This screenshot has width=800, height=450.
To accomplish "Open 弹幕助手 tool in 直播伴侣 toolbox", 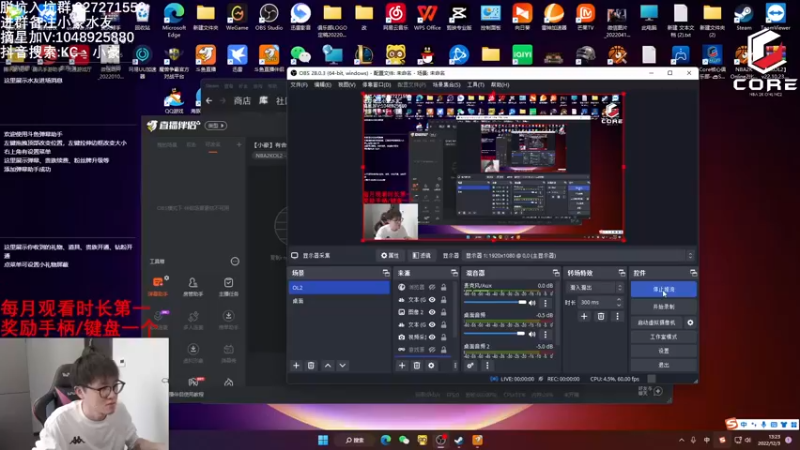I will click(158, 286).
